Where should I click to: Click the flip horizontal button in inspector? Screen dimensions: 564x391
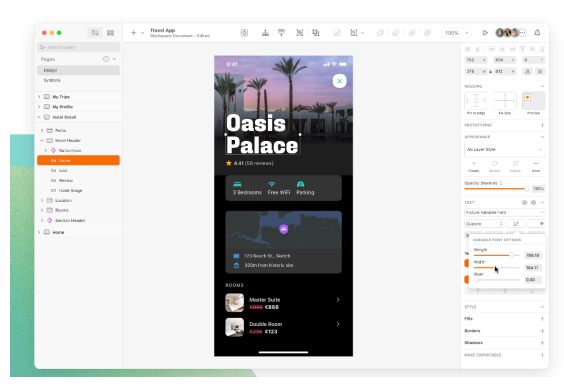pyautogui.click(x=527, y=72)
